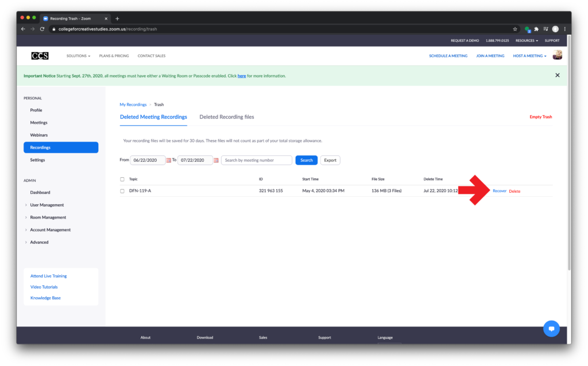Open the From date calendar picker
Viewport: 588px width, 366px height.
tap(169, 161)
